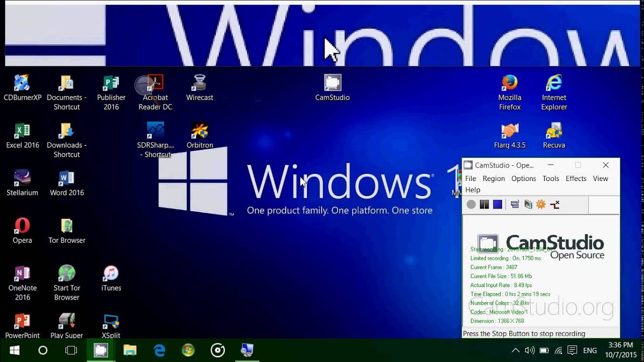This screenshot has height=362, width=644.
Task: Click the autopan toolbar icon with red X
Action: click(x=554, y=204)
